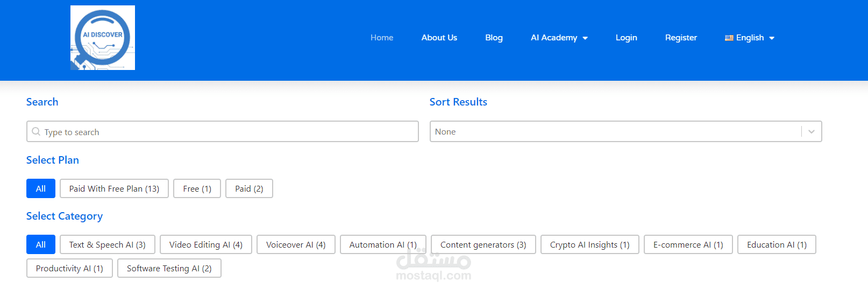
Task: Go to the Home page
Action: coord(382,38)
